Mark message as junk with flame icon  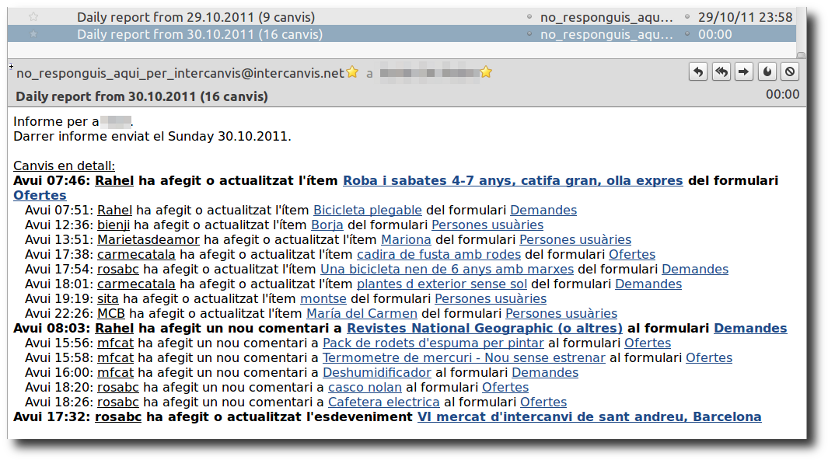pyautogui.click(x=767, y=72)
